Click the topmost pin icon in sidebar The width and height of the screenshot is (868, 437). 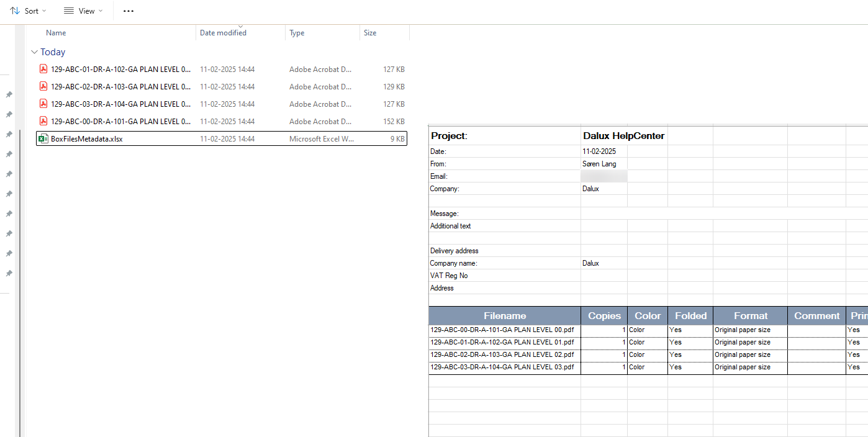point(9,95)
